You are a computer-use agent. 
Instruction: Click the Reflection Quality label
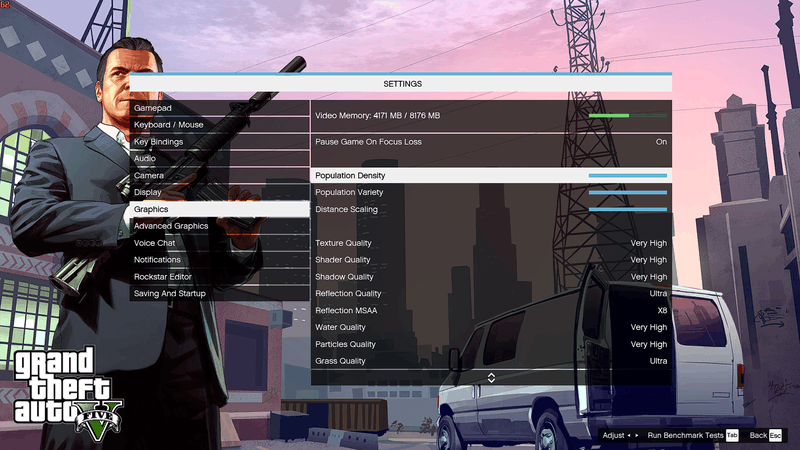348,293
